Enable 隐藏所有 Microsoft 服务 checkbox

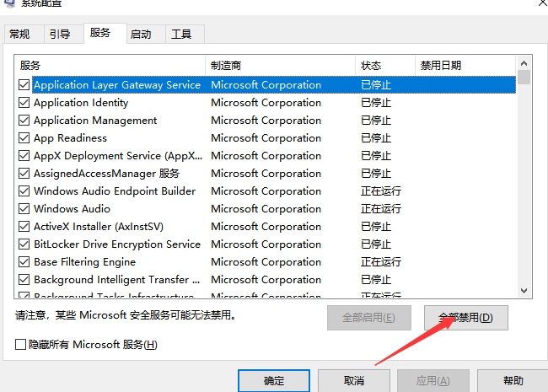(21, 345)
